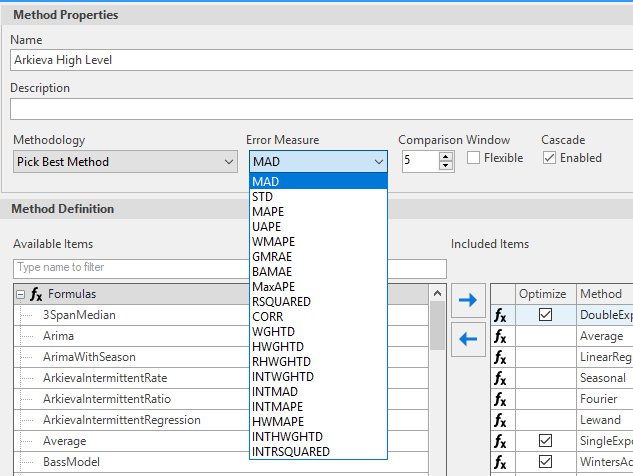Image resolution: width=633 pixels, height=476 pixels.
Task: Choose INTHWGHTD option
Action: 319,436
